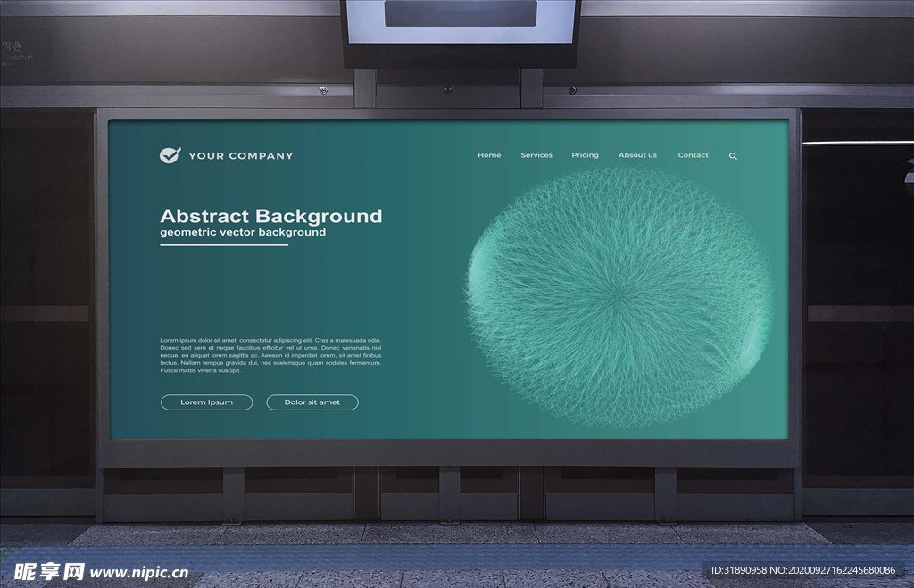
Task: Open the Home navigation item
Action: (x=489, y=155)
